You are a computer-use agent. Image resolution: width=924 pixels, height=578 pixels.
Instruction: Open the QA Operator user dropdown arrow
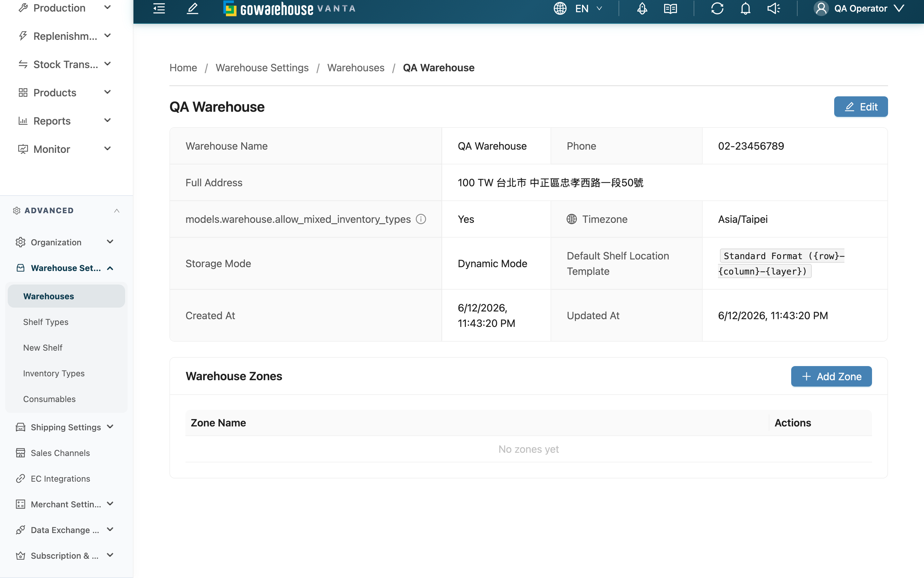click(900, 8)
